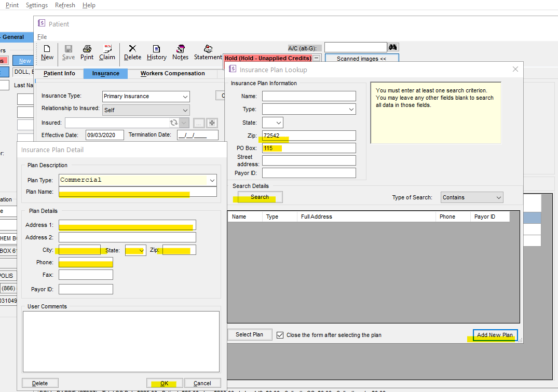This screenshot has width=558, height=392.
Task: Click the Address 1 input field
Action: point(127,225)
